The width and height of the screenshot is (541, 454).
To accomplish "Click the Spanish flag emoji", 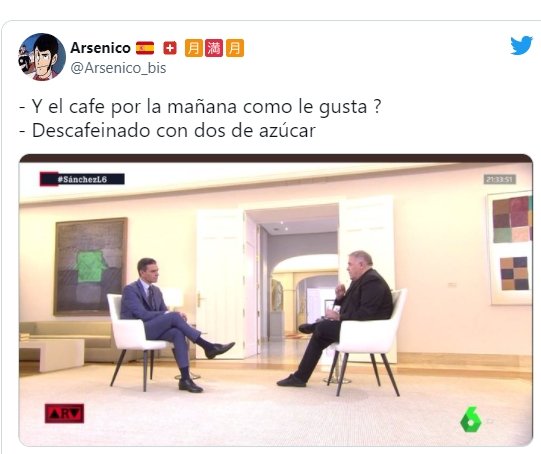I will tap(145, 48).
